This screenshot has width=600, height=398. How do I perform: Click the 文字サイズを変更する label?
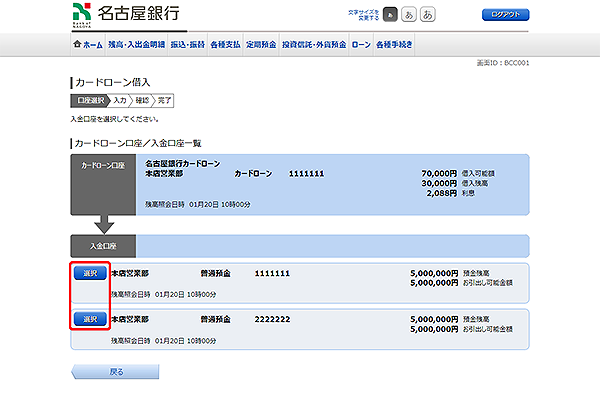(364, 15)
